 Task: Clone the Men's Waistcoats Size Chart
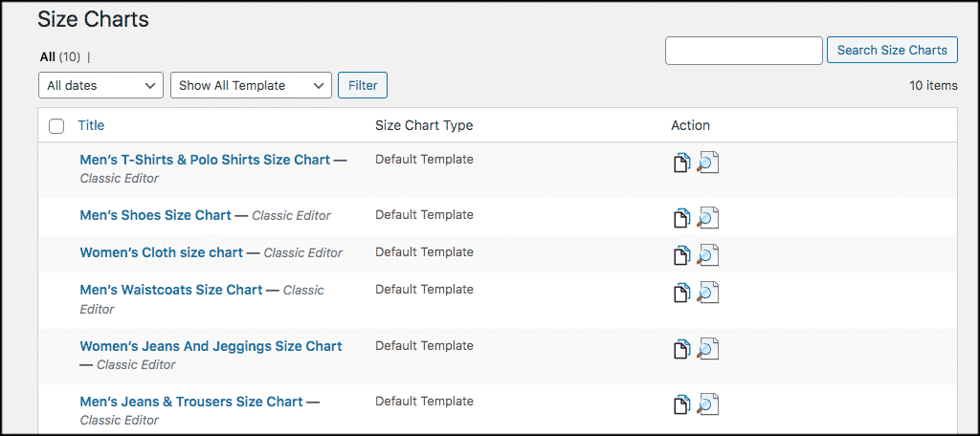[x=680, y=293]
